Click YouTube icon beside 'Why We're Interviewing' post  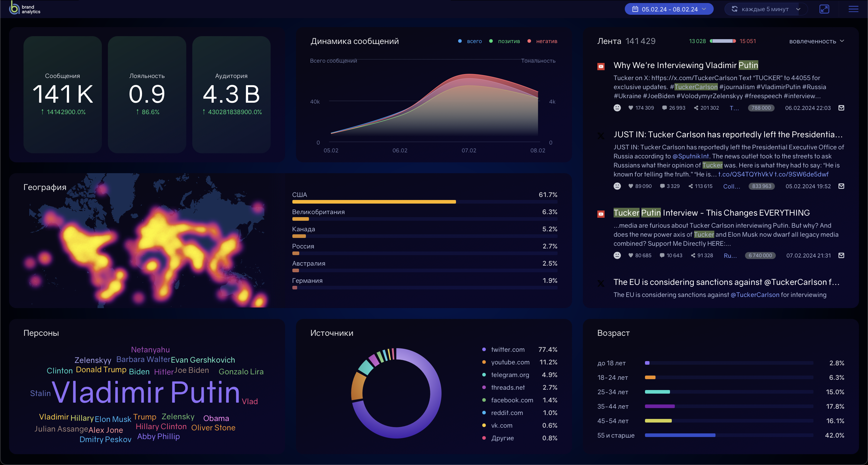(601, 66)
